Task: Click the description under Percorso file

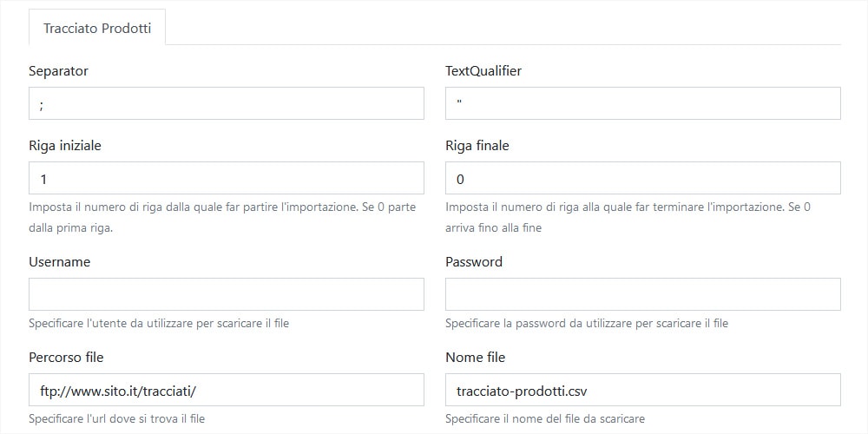Action: (x=117, y=418)
